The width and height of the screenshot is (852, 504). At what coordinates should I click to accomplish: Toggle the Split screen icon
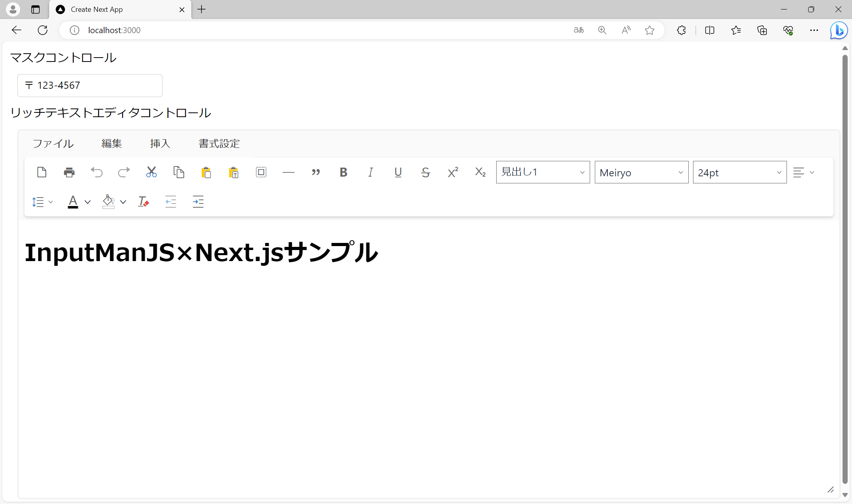tap(710, 30)
